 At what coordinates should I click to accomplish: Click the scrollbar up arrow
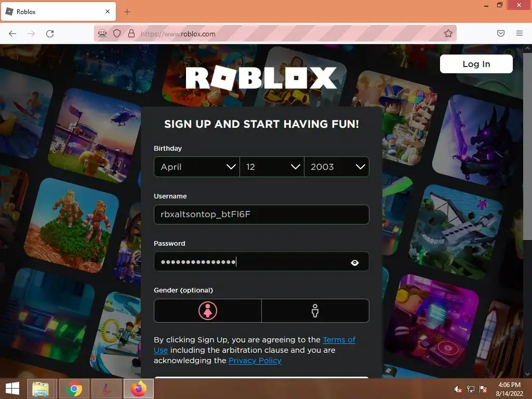pos(527,48)
